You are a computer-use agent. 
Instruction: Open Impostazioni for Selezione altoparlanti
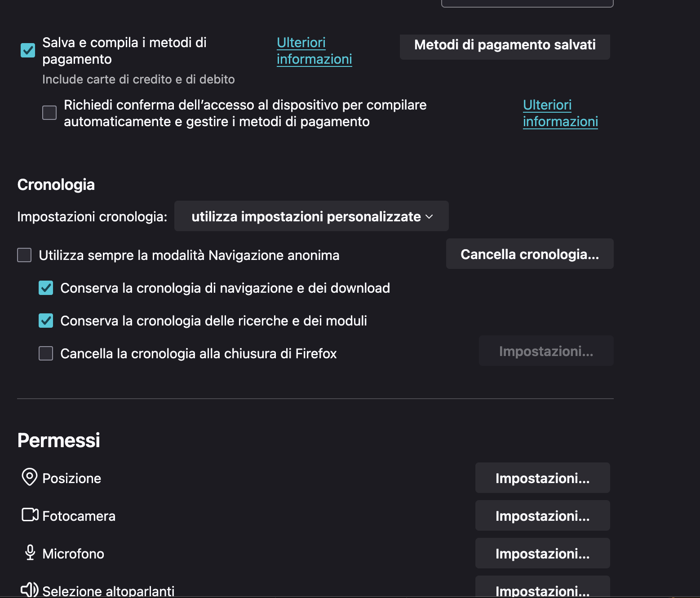542,589
